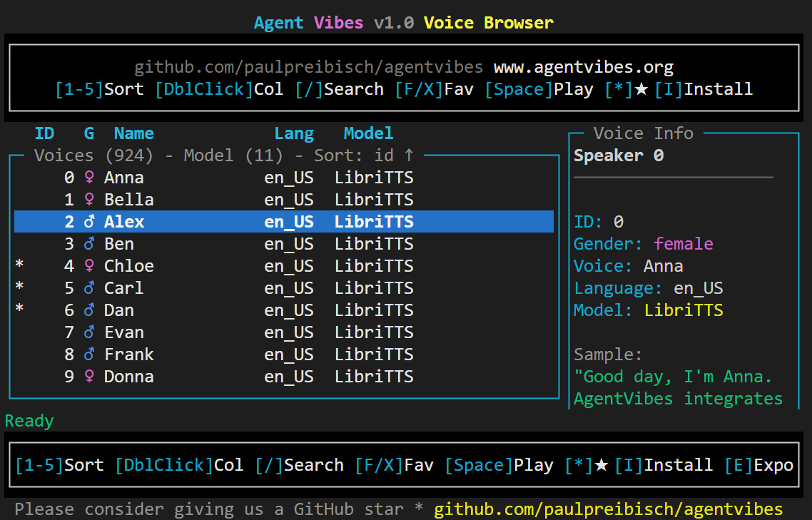
Task: Select the Evan voice row
Action: [284, 332]
